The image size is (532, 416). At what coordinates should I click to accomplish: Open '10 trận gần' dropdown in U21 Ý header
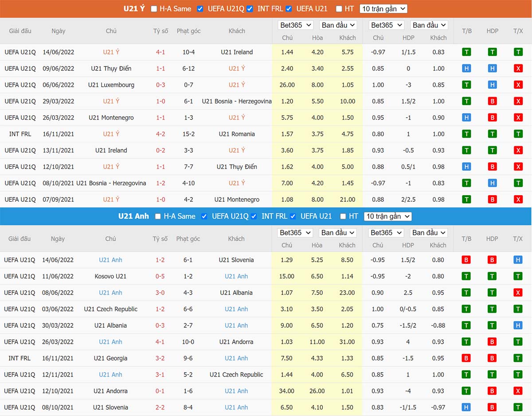point(383,9)
